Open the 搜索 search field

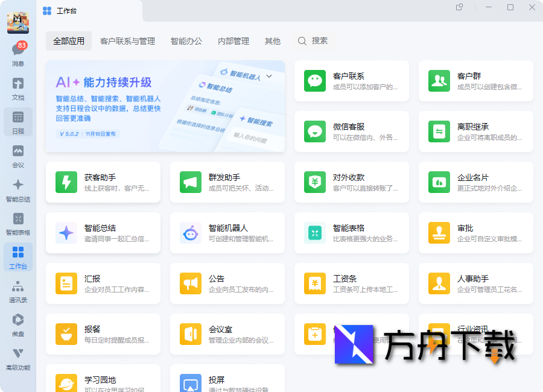(x=314, y=41)
